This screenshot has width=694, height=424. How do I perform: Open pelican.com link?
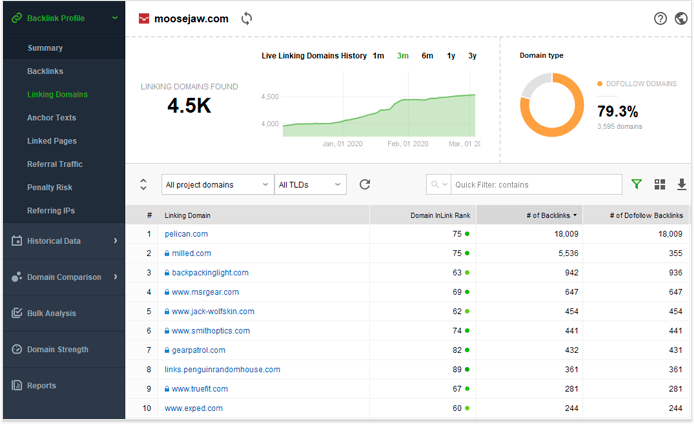(186, 234)
